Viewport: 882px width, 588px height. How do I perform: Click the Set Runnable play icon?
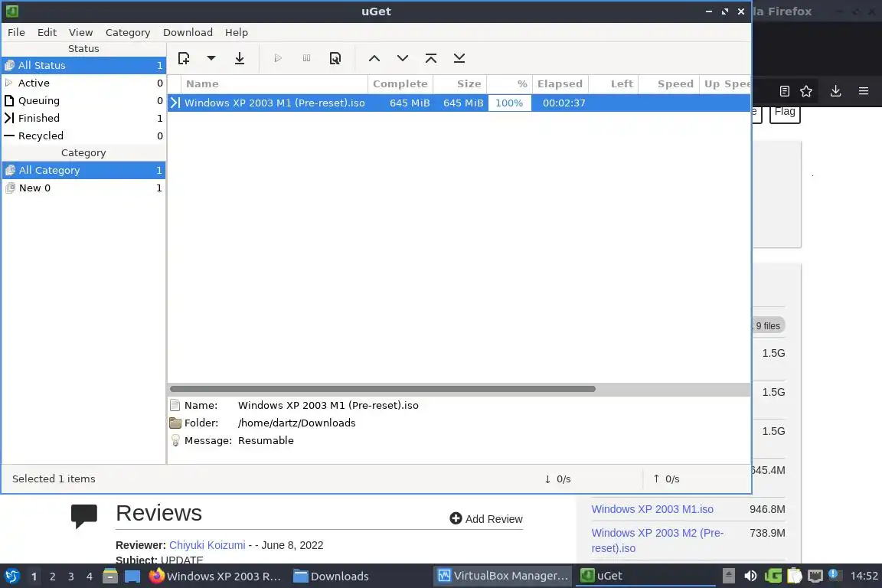(x=278, y=58)
